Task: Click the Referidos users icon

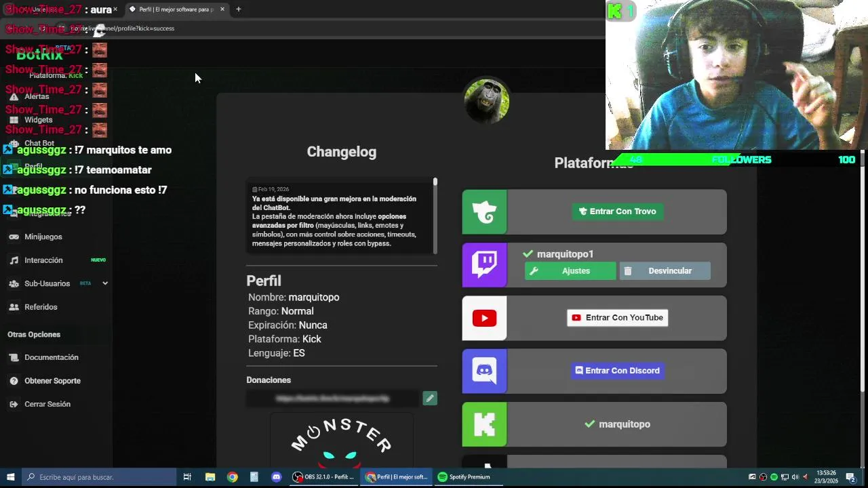Action: click(14, 307)
